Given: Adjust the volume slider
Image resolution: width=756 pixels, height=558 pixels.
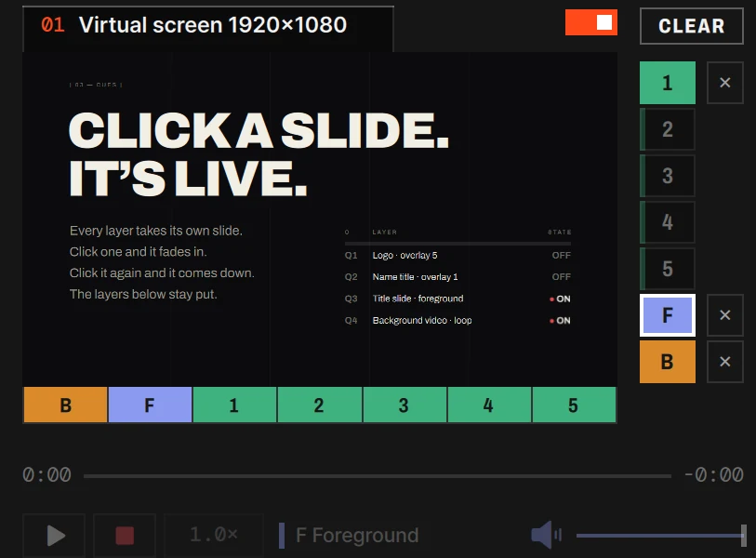Looking at the screenshot, I should coord(661,536).
